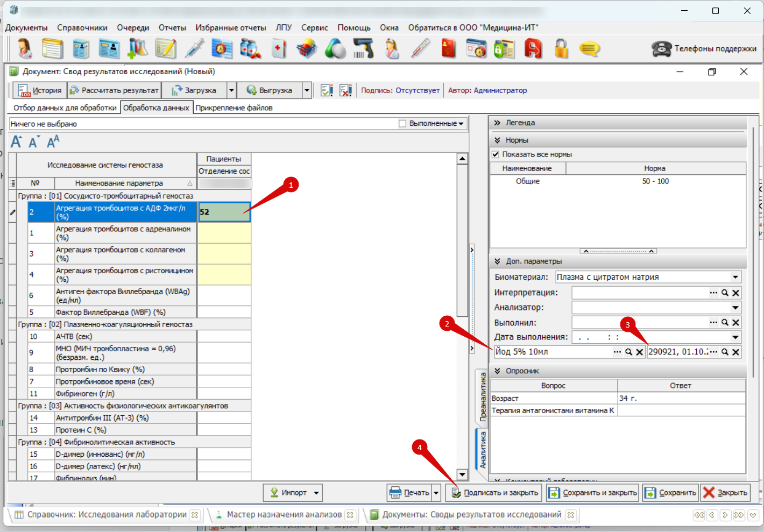
Task: Clear the Выполнил field with X icon
Action: coord(736,322)
